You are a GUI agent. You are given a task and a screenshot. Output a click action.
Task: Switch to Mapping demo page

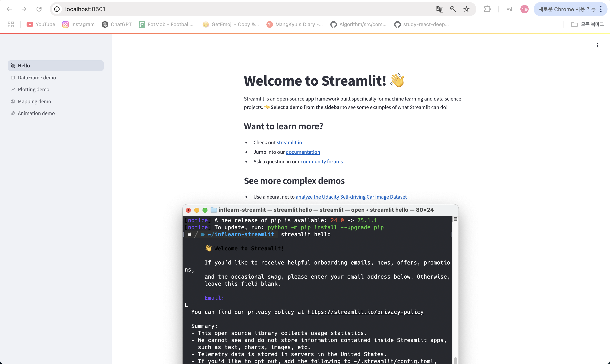click(34, 101)
